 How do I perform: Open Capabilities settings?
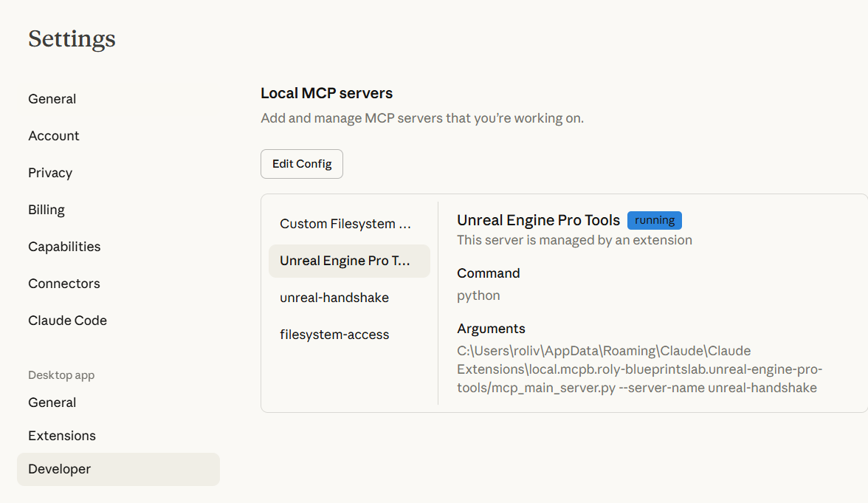click(64, 247)
